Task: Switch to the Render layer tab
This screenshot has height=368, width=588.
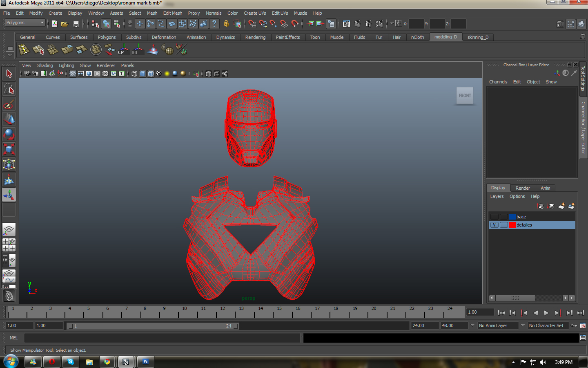Action: (522, 188)
